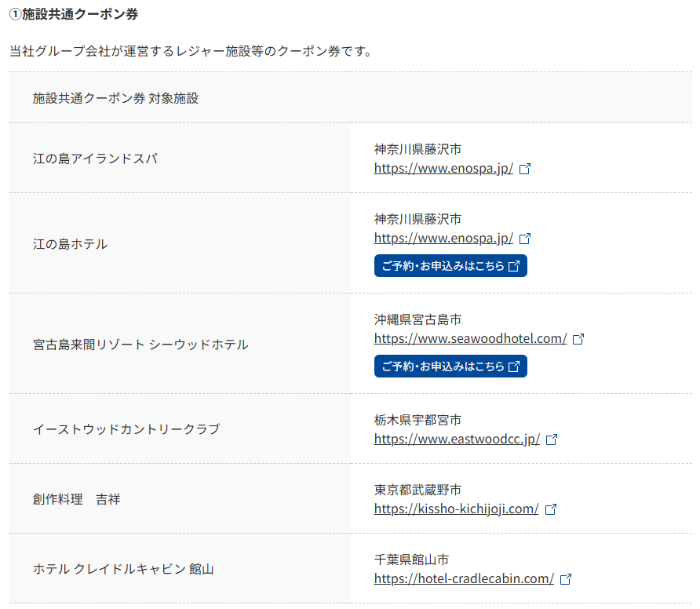Screen dimensions: 700x609
Task: Click external link icon next to seawoodhotel.com
Action: [x=579, y=339]
